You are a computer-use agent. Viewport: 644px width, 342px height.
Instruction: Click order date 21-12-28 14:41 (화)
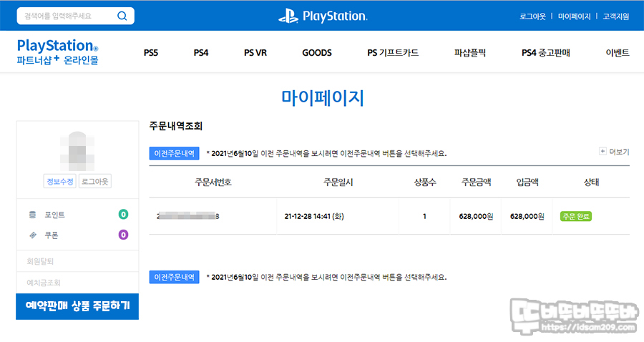click(x=314, y=216)
